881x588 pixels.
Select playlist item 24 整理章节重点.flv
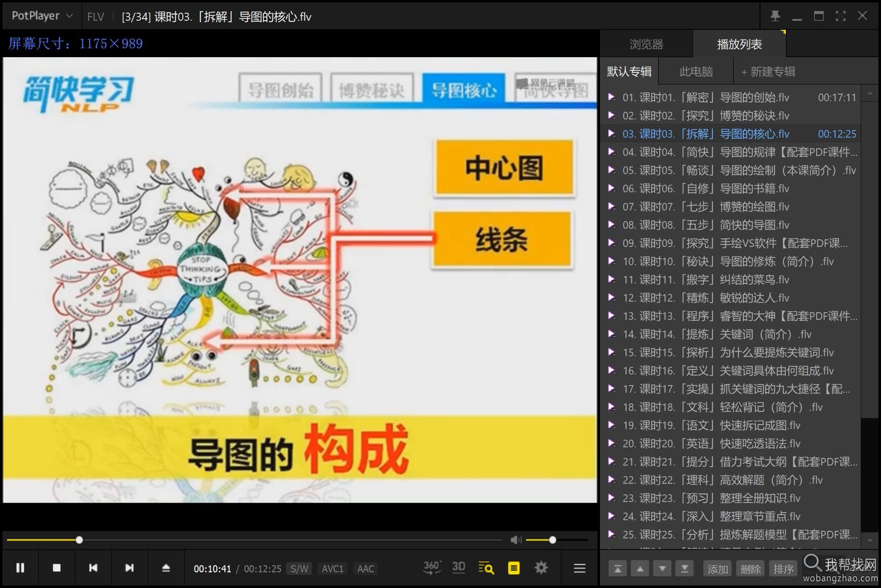732,516
